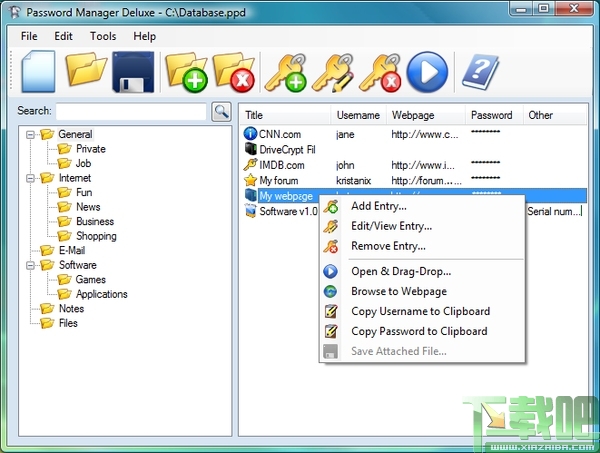
Task: Click the New database toolbar icon
Action: (38, 72)
